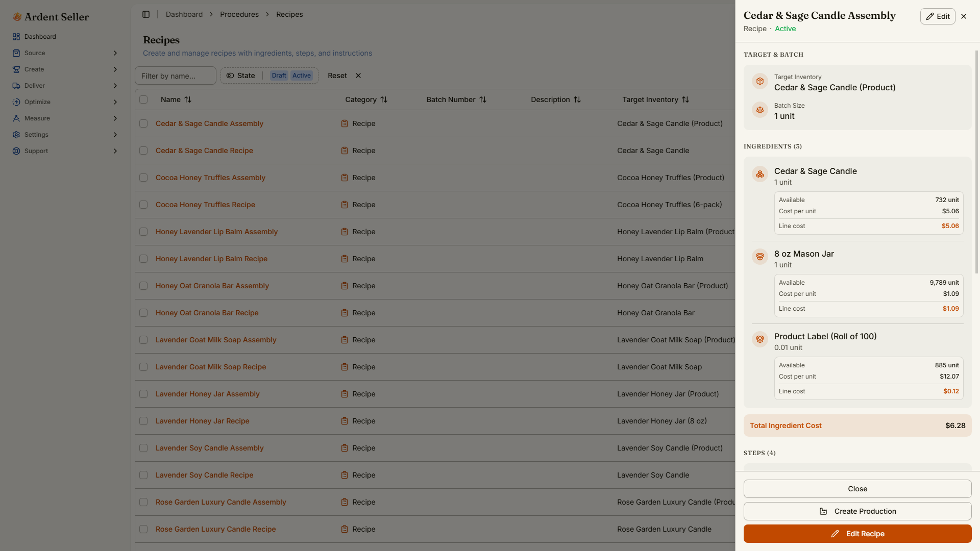
Task: Click the Ardent Seller logo icon
Action: [x=17, y=17]
